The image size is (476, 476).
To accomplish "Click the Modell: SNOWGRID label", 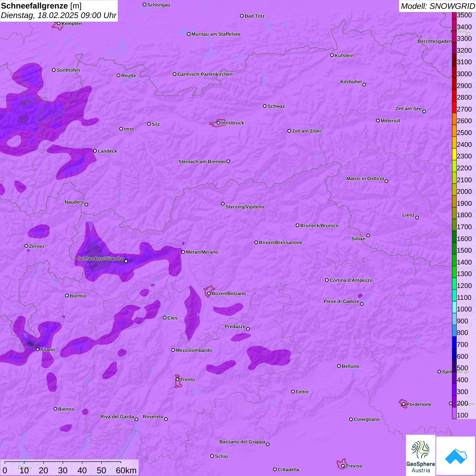I will click(438, 6).
